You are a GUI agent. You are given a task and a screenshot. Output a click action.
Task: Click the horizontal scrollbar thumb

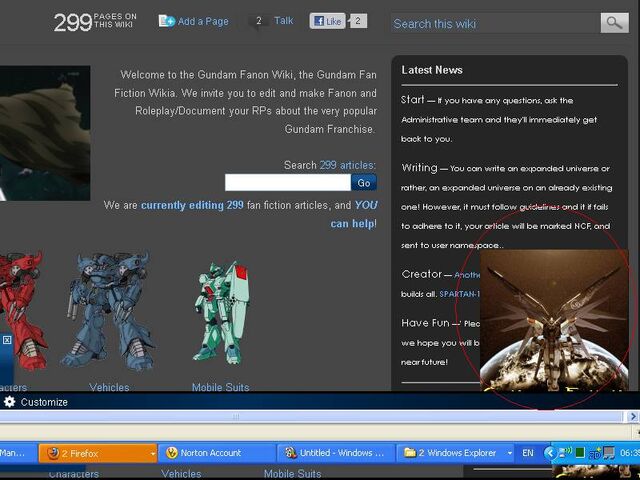(310, 417)
